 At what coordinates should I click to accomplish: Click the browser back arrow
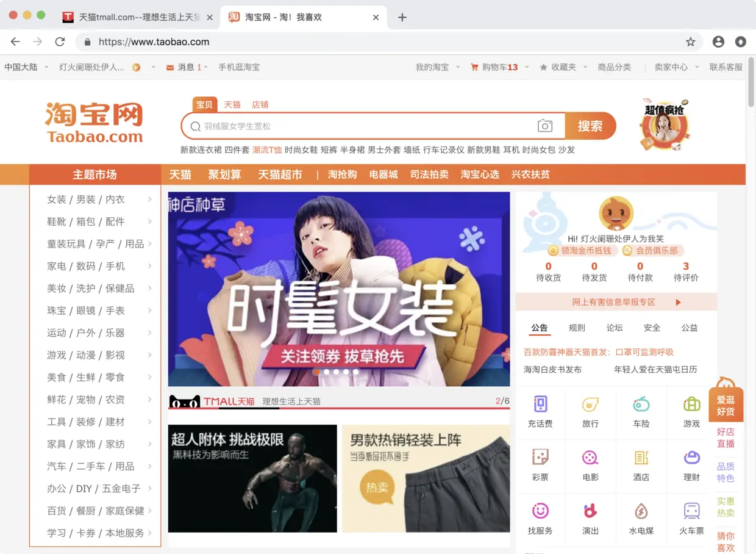[x=15, y=42]
